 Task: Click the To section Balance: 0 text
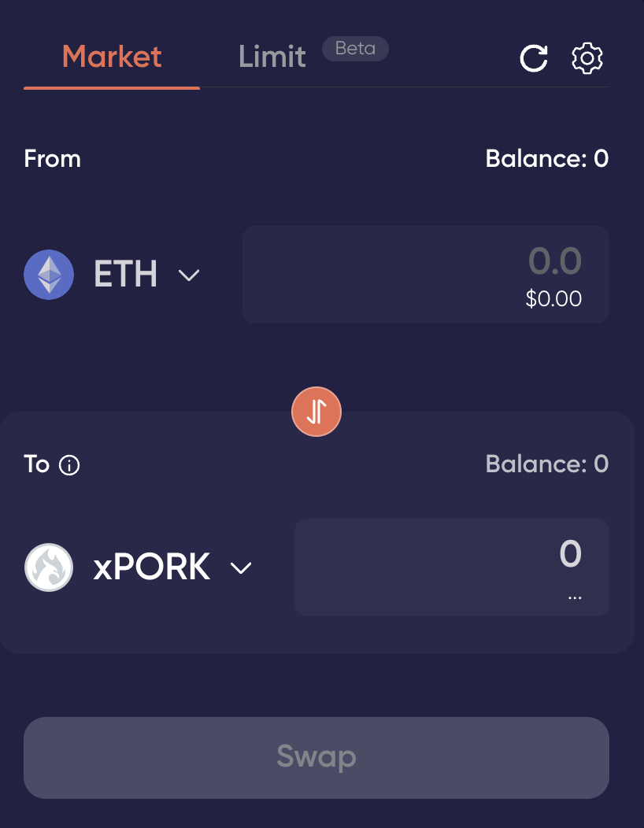click(546, 464)
